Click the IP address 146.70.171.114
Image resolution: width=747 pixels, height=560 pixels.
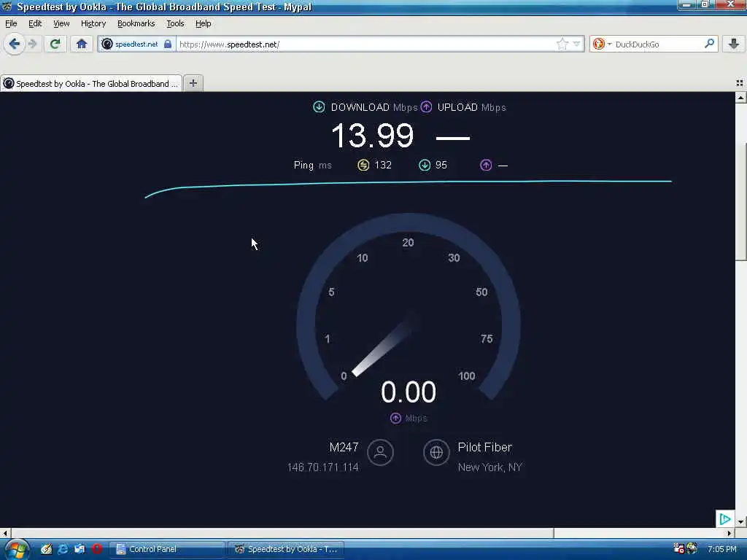322,467
